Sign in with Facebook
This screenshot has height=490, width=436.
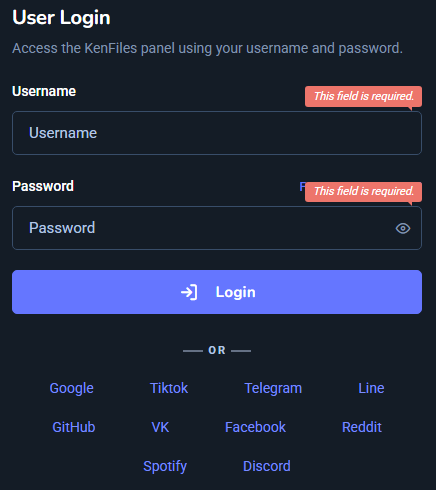tap(255, 427)
